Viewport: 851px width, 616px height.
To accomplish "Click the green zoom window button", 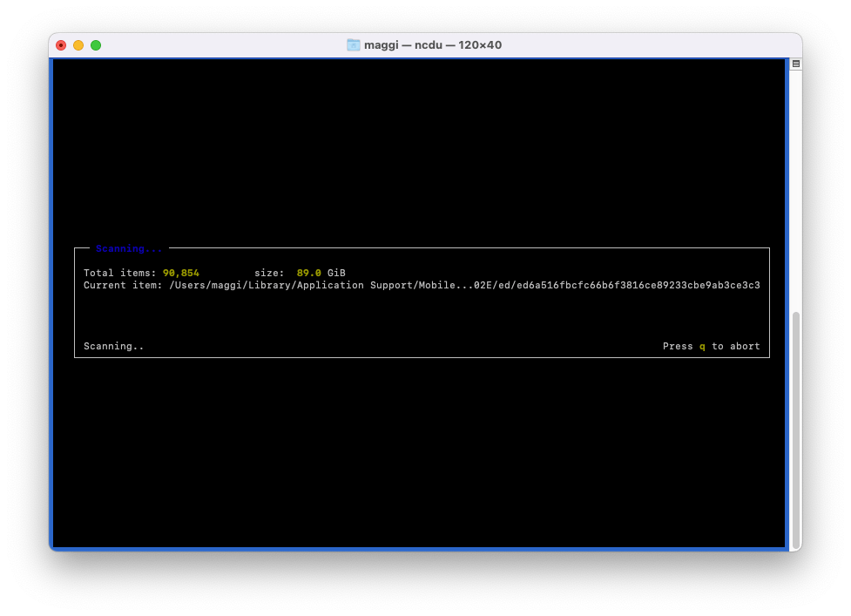I will tap(96, 45).
